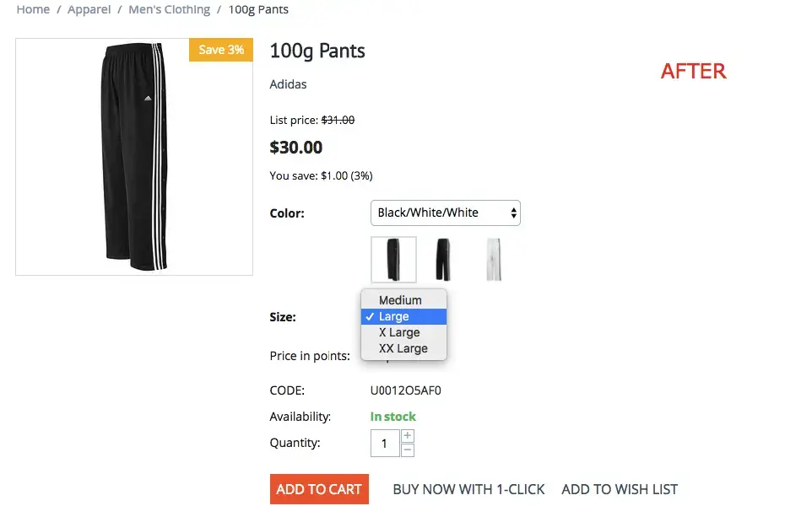Choose the second black pants color thumbnail
Viewport: 812px width, 506px height.
pyautogui.click(x=442, y=260)
